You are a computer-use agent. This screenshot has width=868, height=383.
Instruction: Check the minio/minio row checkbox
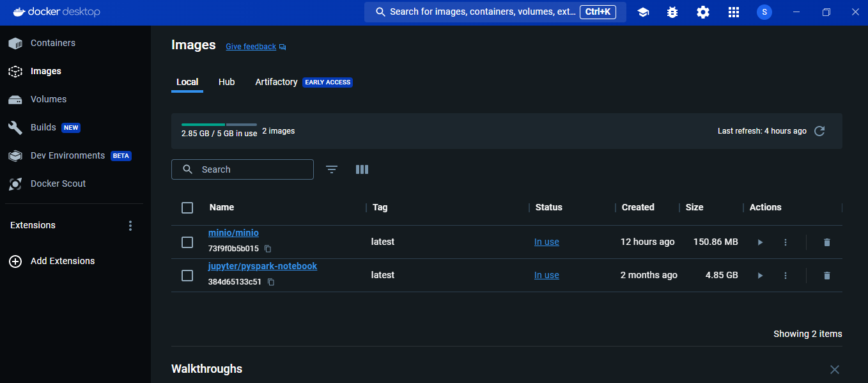click(x=187, y=242)
